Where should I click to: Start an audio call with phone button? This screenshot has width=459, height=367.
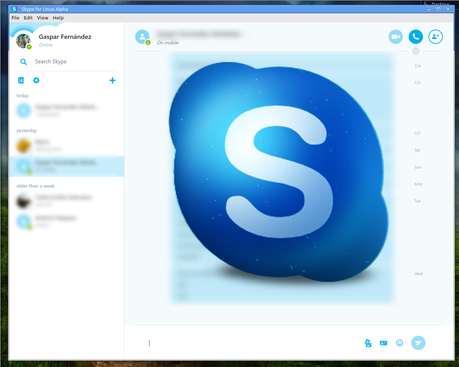(416, 37)
